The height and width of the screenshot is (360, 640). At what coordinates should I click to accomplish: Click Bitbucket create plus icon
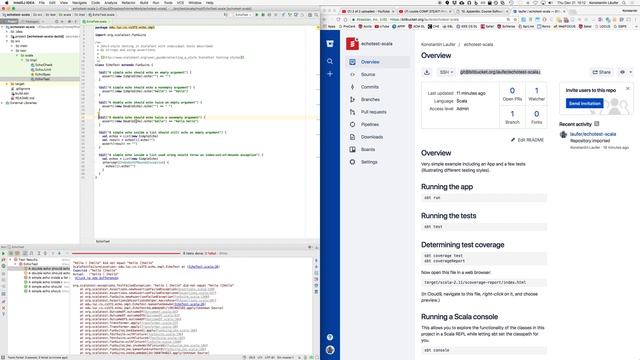click(x=330, y=74)
